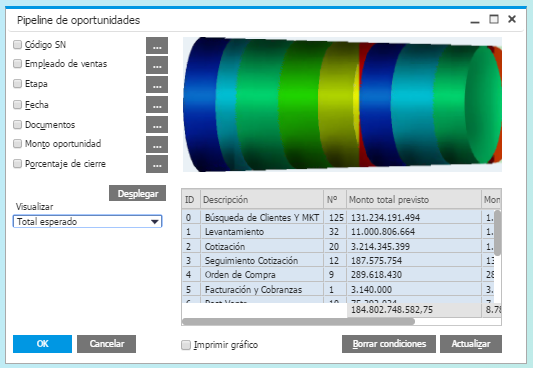The width and height of the screenshot is (533, 368).
Task: Click the amount 11.000.806.664
Action: (x=383, y=232)
